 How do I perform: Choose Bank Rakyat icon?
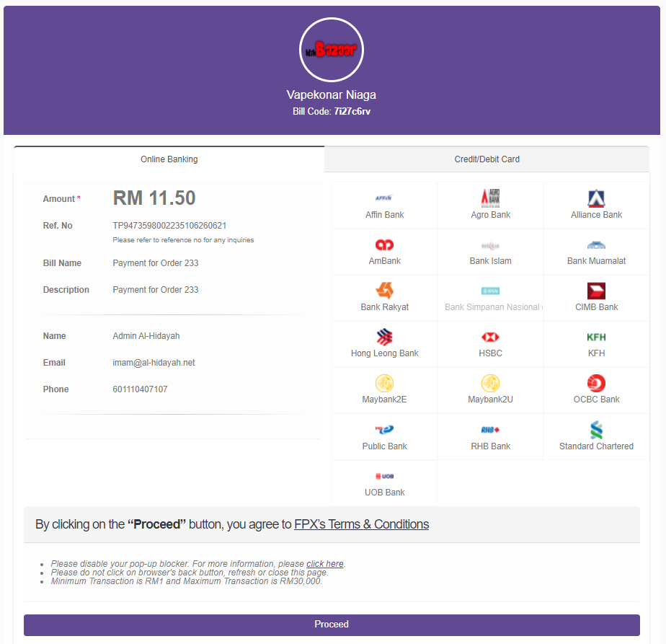(x=384, y=291)
